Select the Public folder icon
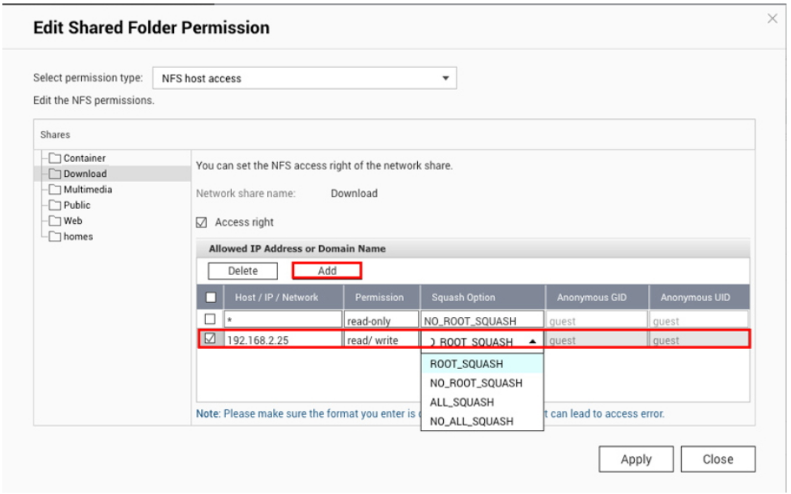Image resolution: width=791 pixels, height=494 pixels. [54, 205]
